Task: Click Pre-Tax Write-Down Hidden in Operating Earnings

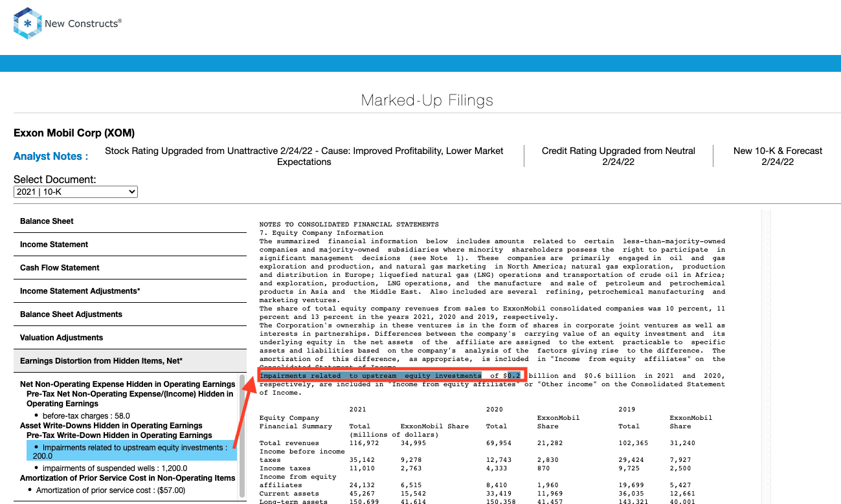Action: (119, 435)
